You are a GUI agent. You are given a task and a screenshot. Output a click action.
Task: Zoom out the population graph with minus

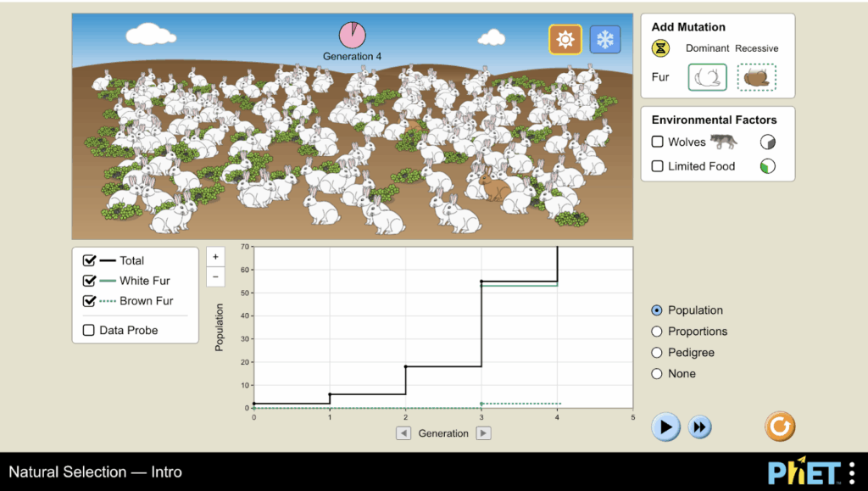point(215,276)
